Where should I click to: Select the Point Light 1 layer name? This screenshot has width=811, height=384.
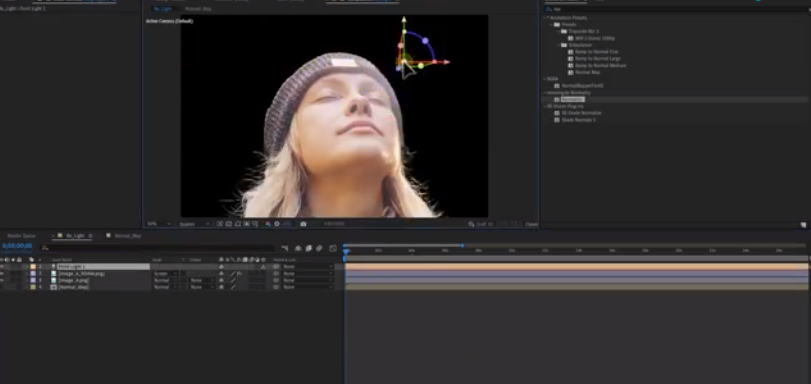(x=71, y=267)
